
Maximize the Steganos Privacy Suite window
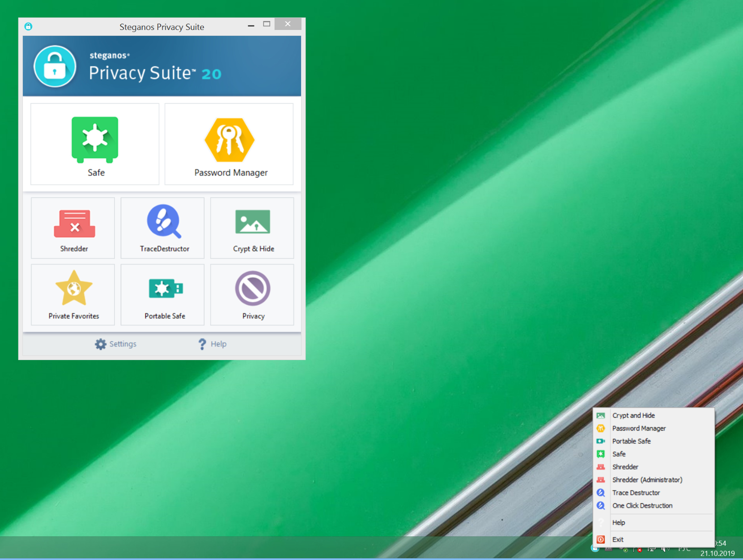pos(267,24)
